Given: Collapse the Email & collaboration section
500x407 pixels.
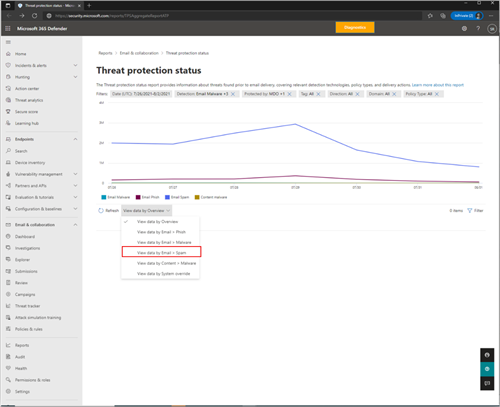Looking at the screenshot, I should click(x=75, y=225).
